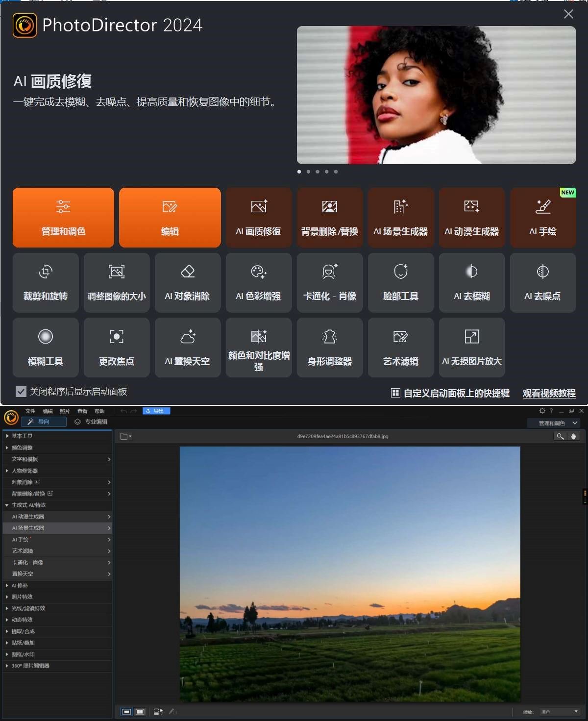Switch to the 导向 guided mode tab

(x=44, y=422)
